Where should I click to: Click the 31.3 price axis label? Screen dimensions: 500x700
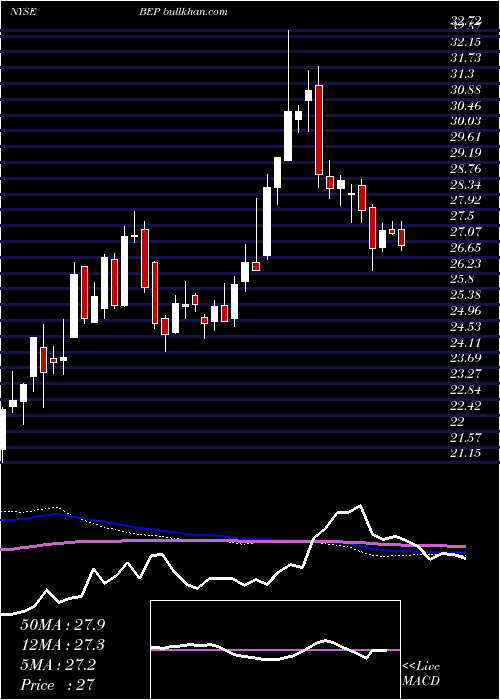tap(463, 74)
